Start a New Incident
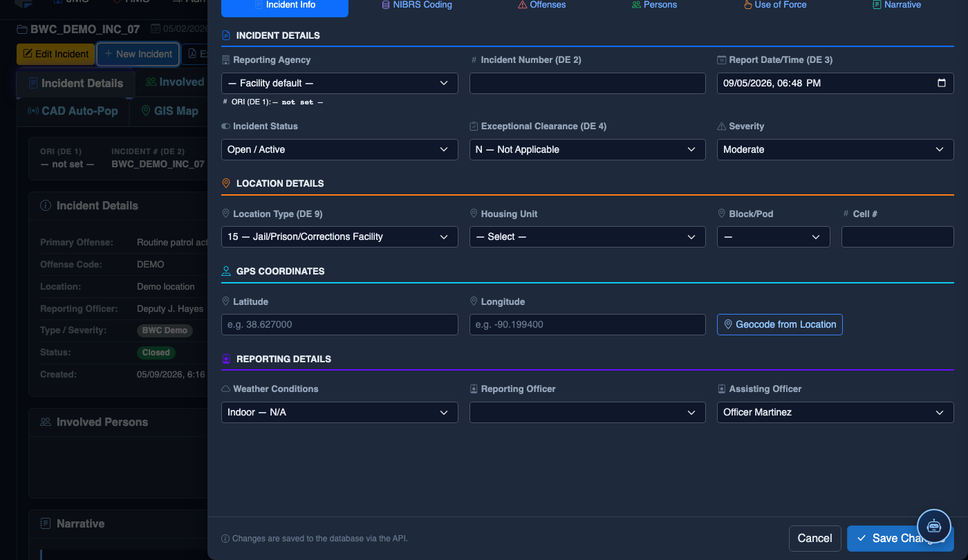Image resolution: width=968 pixels, height=560 pixels. [x=138, y=55]
